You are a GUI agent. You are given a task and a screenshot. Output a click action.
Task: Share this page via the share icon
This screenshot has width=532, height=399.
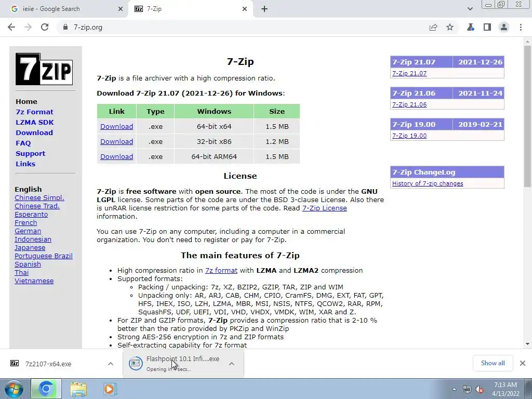pos(433,27)
